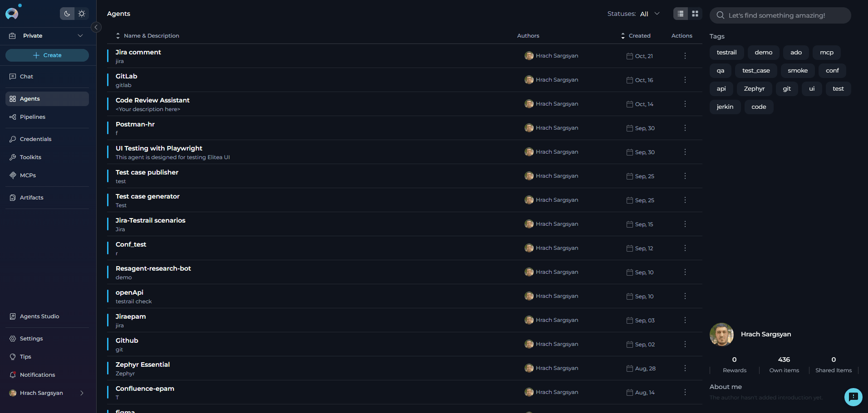Open Artifacts in the sidebar
Screen dimensions: 868x413
47,198
